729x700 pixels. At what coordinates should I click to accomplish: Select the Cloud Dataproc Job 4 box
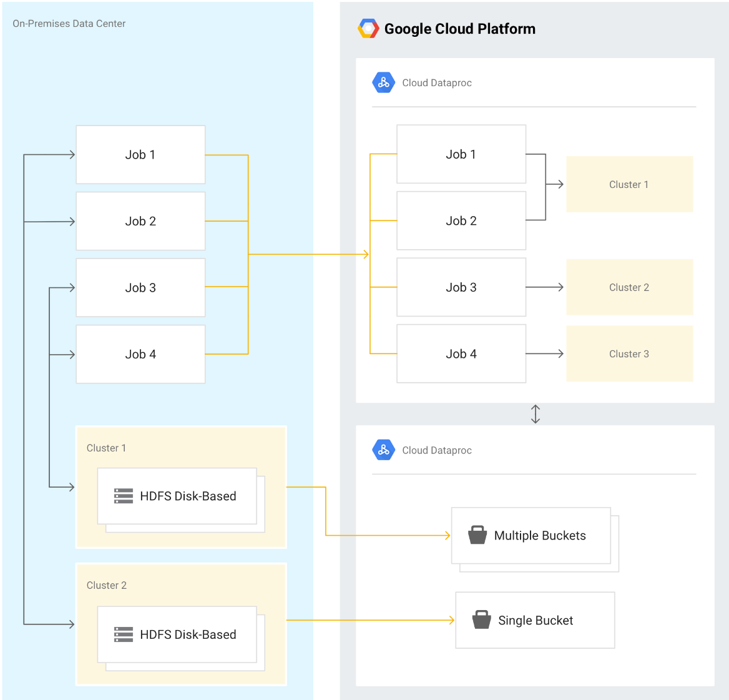[x=461, y=353]
